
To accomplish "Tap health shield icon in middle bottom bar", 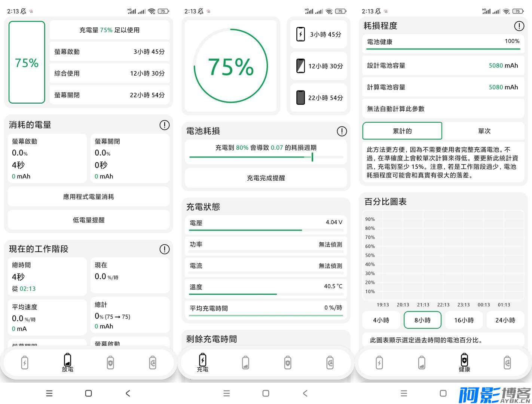I will (287, 362).
